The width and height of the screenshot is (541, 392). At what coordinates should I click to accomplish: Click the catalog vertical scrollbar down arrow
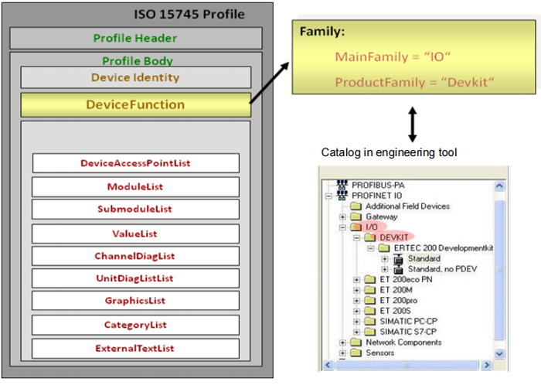499,353
